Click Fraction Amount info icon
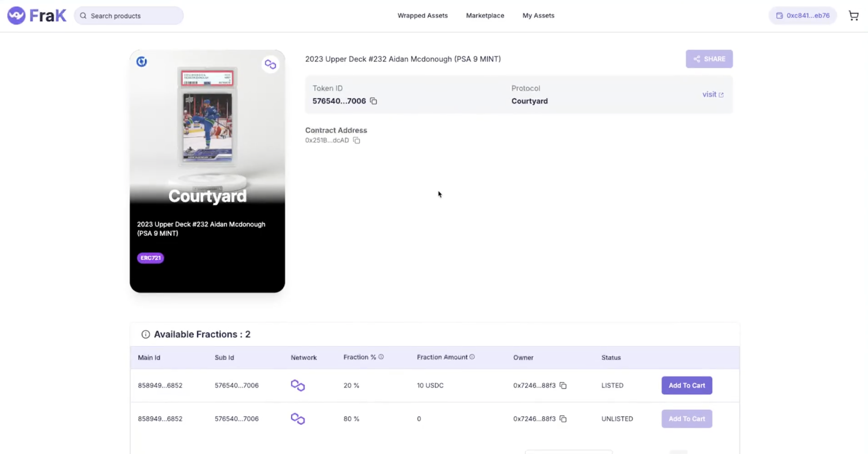868x454 pixels. point(472,357)
